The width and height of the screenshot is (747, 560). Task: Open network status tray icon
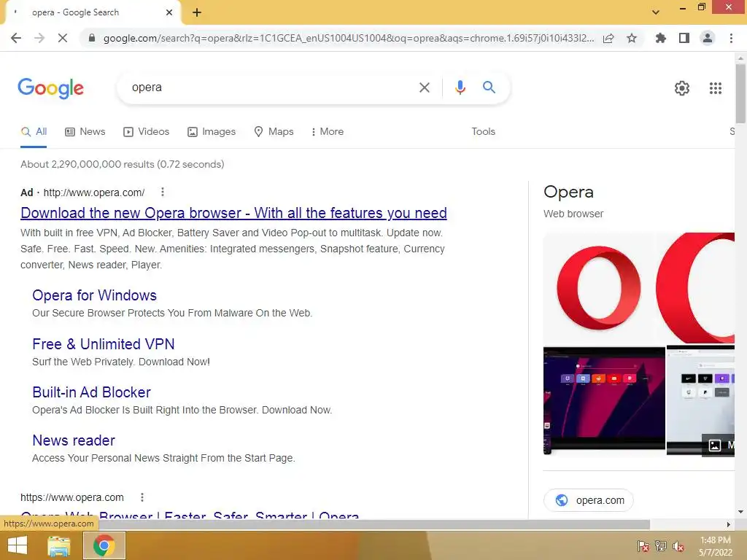[661, 546]
